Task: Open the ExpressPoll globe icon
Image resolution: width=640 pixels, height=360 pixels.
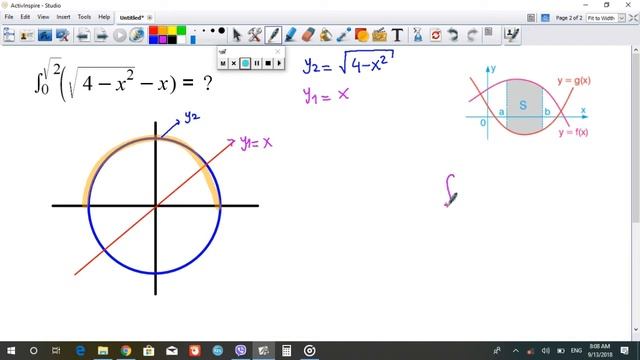Action: 137,36
